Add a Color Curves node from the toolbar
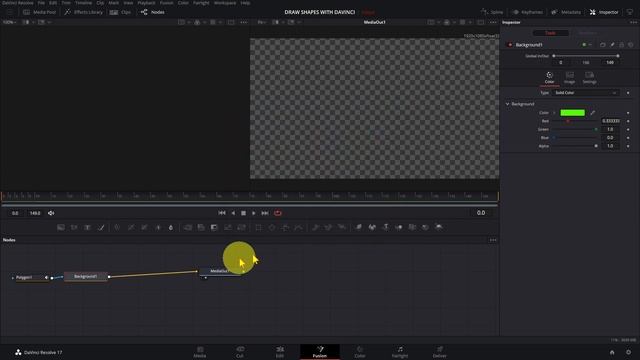 pos(131,227)
